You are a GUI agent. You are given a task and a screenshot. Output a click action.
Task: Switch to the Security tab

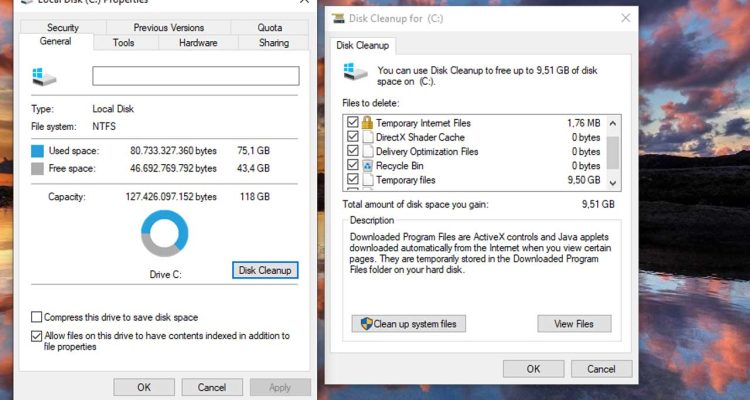point(63,27)
